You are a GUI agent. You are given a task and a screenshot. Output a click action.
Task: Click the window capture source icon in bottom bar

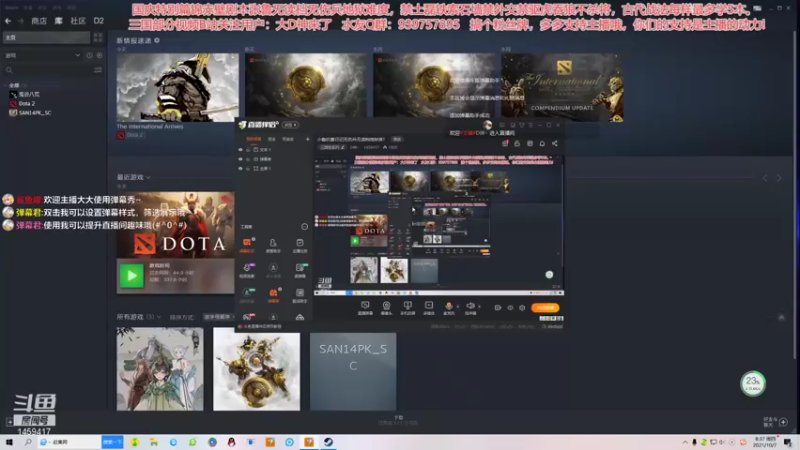(x=407, y=307)
